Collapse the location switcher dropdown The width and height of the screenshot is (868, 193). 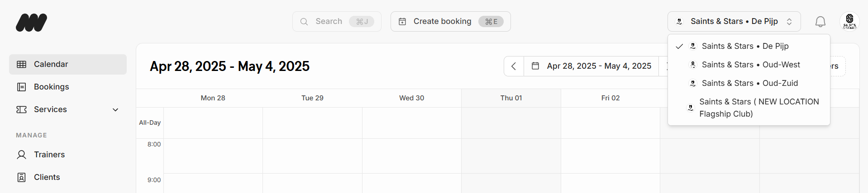(734, 22)
